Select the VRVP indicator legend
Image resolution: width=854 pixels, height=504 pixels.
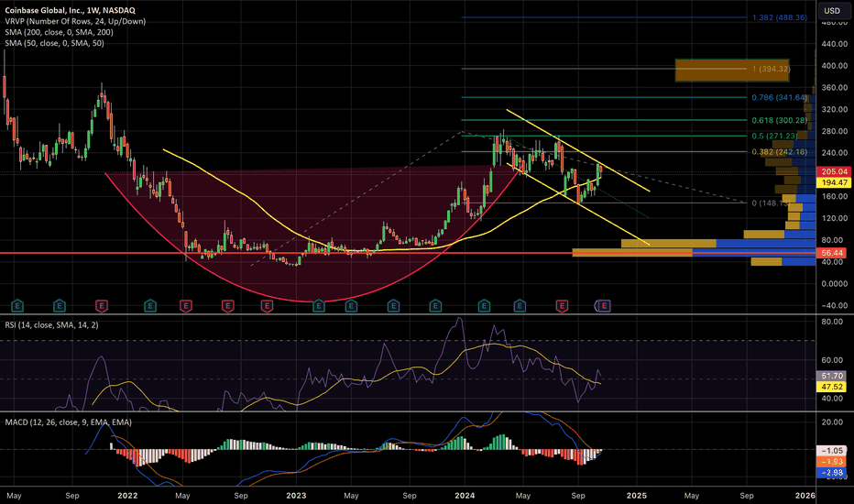point(75,21)
